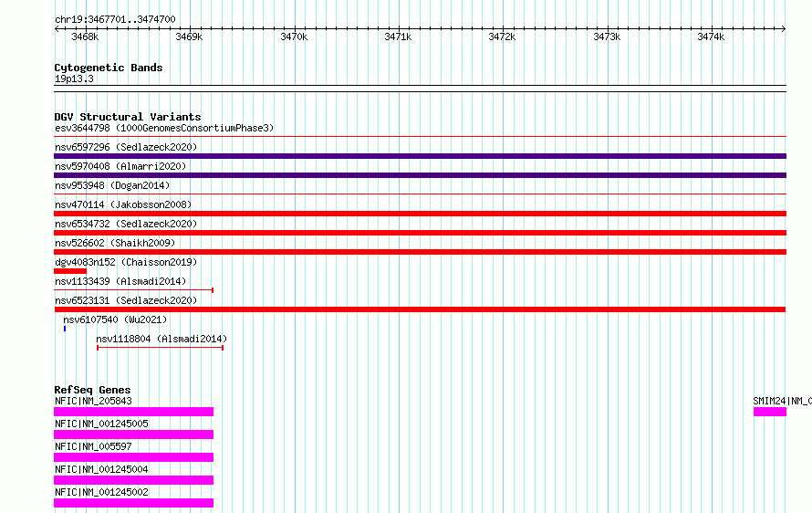Screen dimensions: 812x513
Task: Click the nsv5970408 (Almarri2020) label
Action: (x=120, y=166)
